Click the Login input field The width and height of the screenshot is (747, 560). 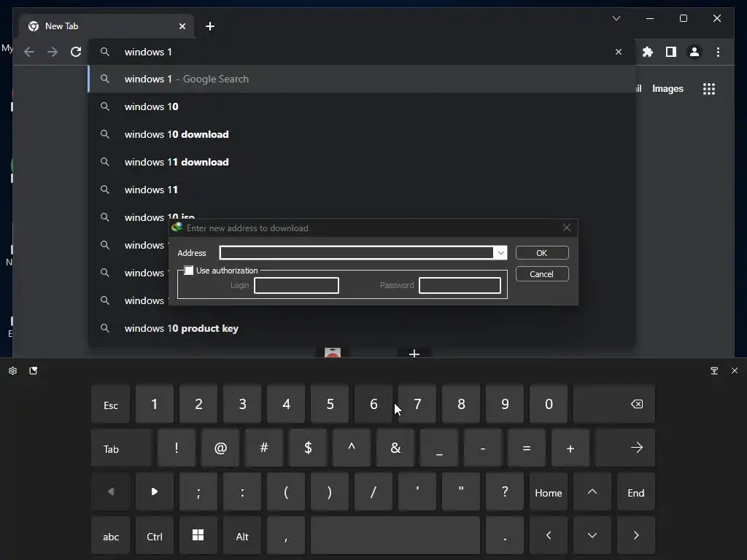(296, 286)
